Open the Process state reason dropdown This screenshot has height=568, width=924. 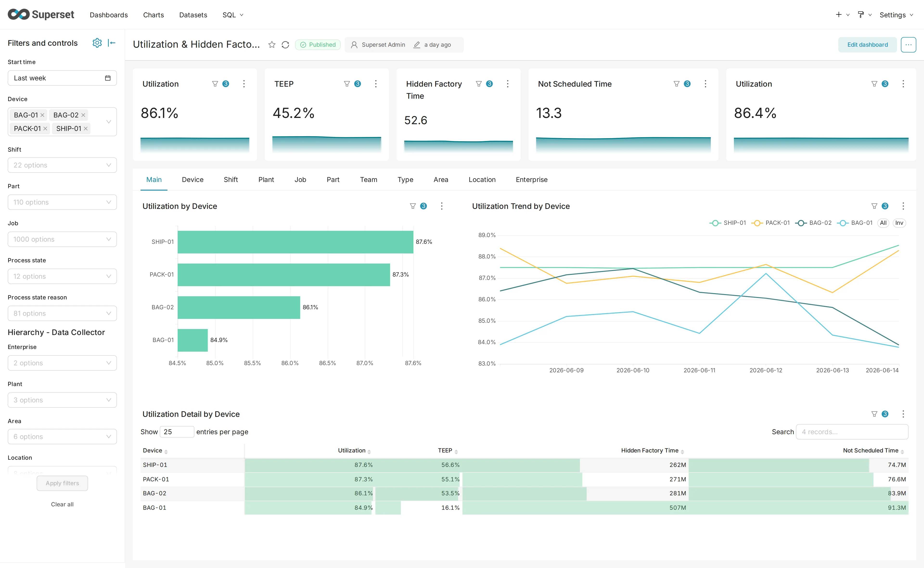click(62, 313)
